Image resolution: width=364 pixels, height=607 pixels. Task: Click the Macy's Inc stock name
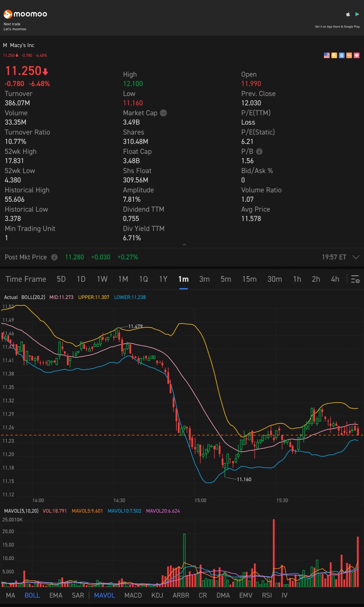pos(22,45)
